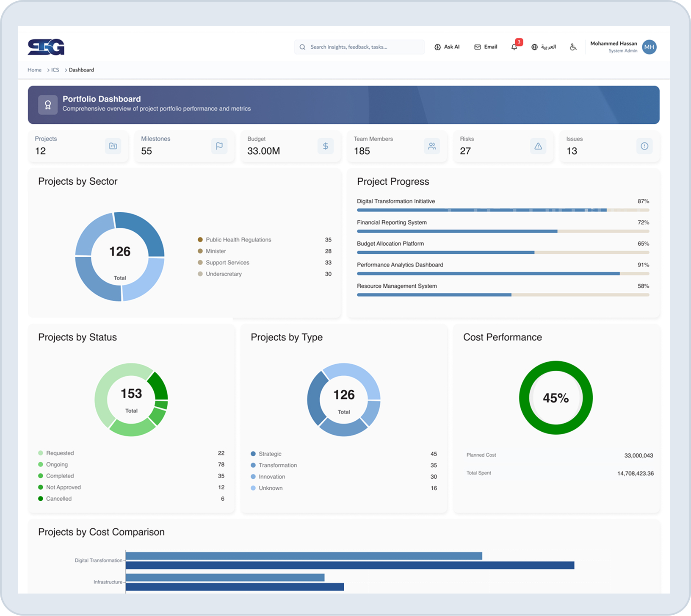This screenshot has height=616, width=691.
Task: Open the Email icon in the header
Action: pyautogui.click(x=478, y=47)
